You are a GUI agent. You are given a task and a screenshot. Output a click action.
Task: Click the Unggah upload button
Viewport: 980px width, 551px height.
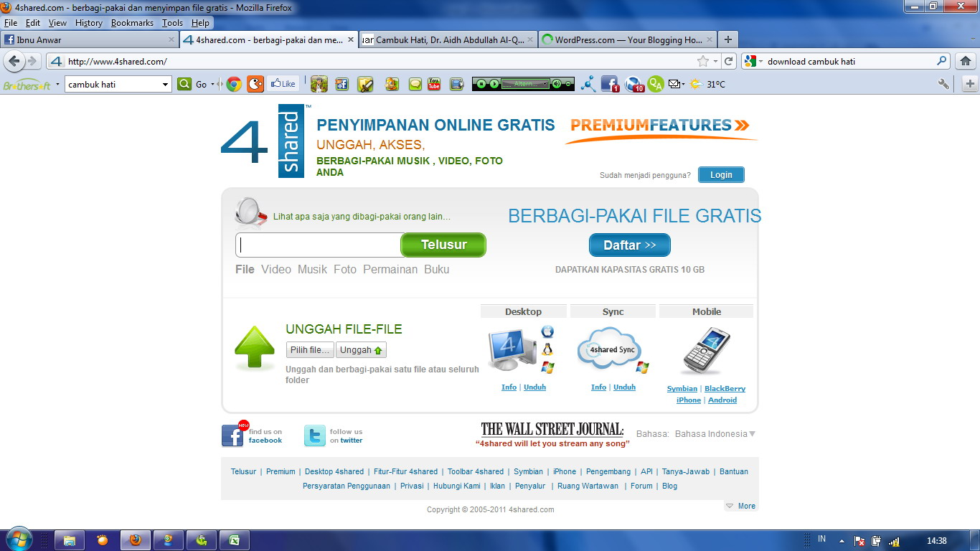tap(361, 350)
